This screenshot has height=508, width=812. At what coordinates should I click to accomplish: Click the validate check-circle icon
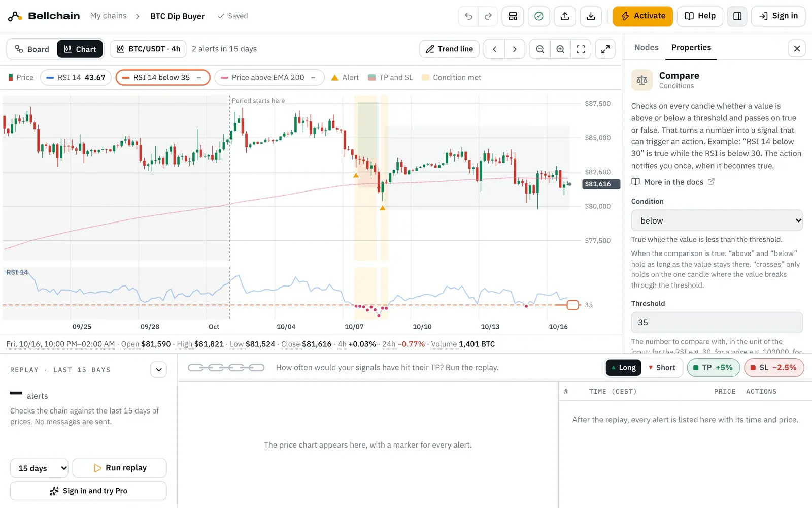pyautogui.click(x=539, y=16)
